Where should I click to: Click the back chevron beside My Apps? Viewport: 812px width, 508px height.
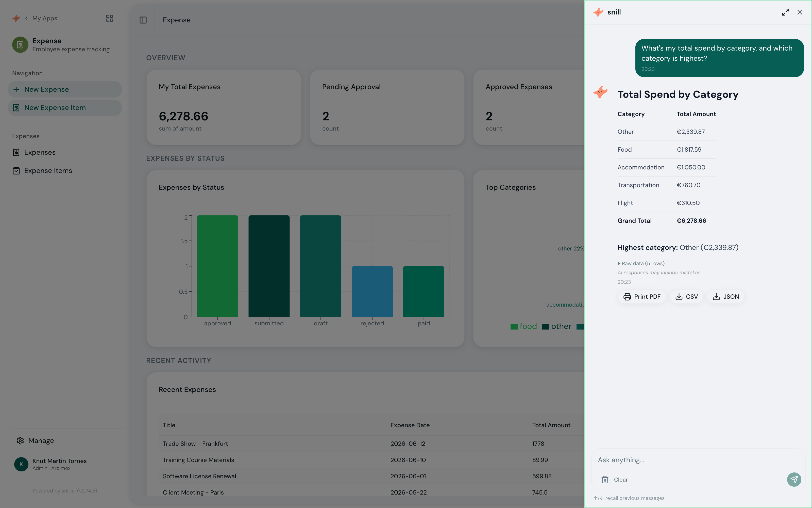pos(26,18)
